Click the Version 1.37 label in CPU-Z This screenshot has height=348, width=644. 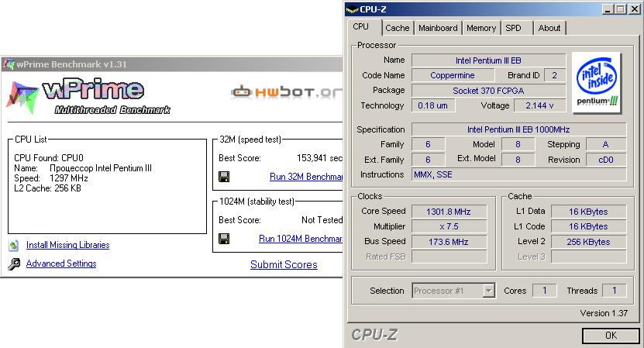[604, 313]
